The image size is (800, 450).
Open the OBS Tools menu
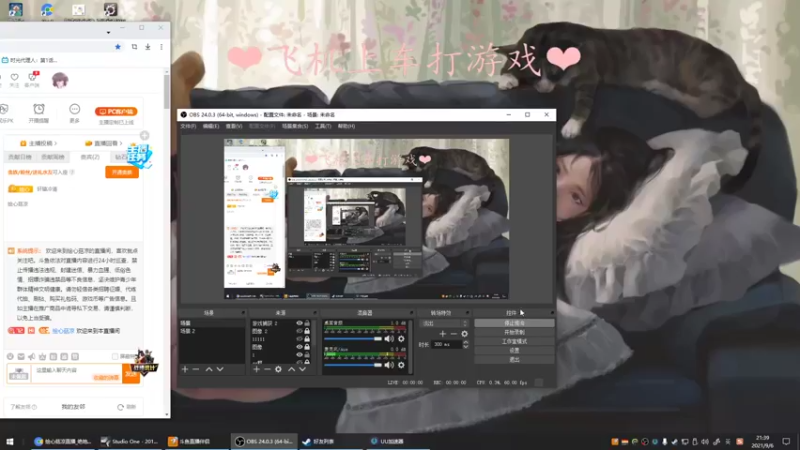tap(322, 126)
